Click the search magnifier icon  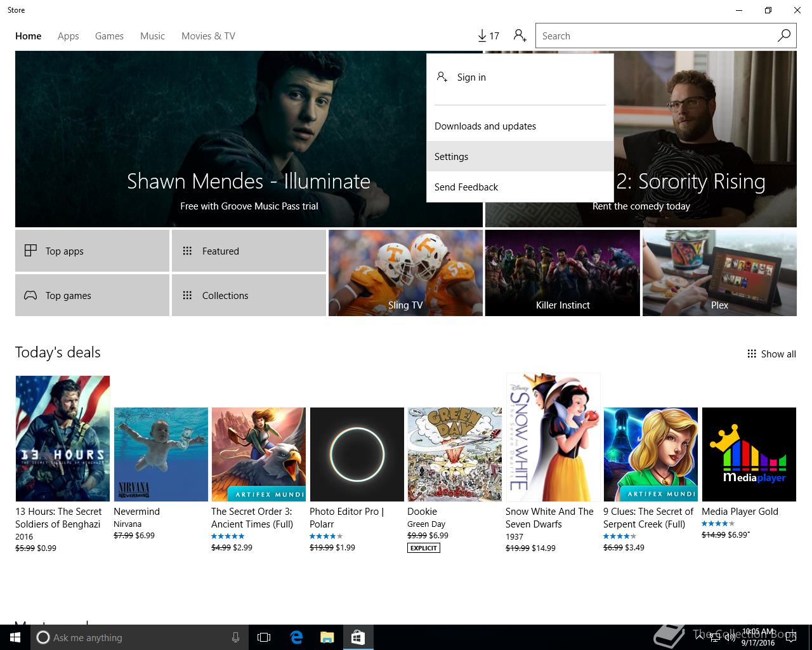coord(784,36)
